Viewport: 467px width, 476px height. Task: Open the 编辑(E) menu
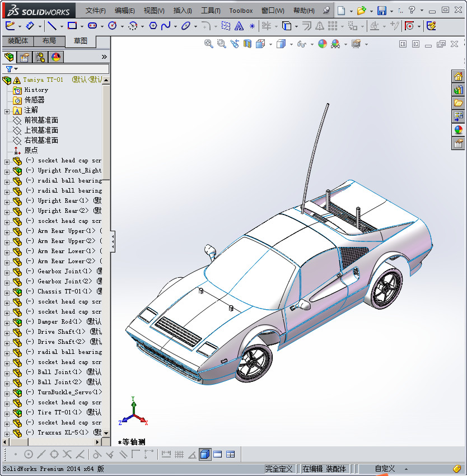(x=124, y=11)
